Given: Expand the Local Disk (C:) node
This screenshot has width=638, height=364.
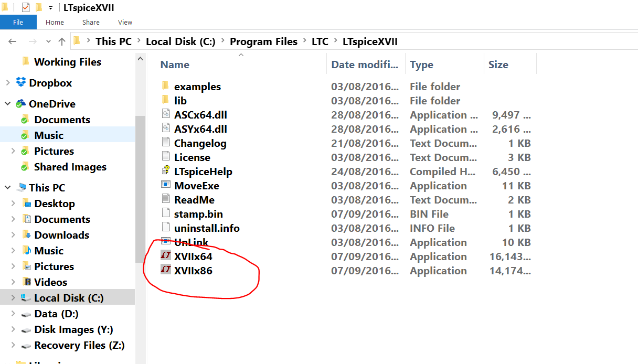Looking at the screenshot, I should click(x=14, y=298).
